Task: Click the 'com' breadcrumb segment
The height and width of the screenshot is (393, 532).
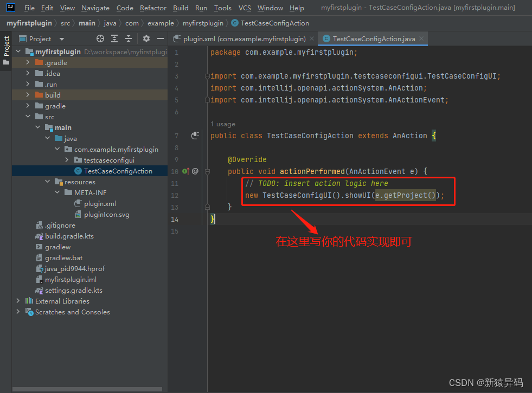Action: pos(132,23)
